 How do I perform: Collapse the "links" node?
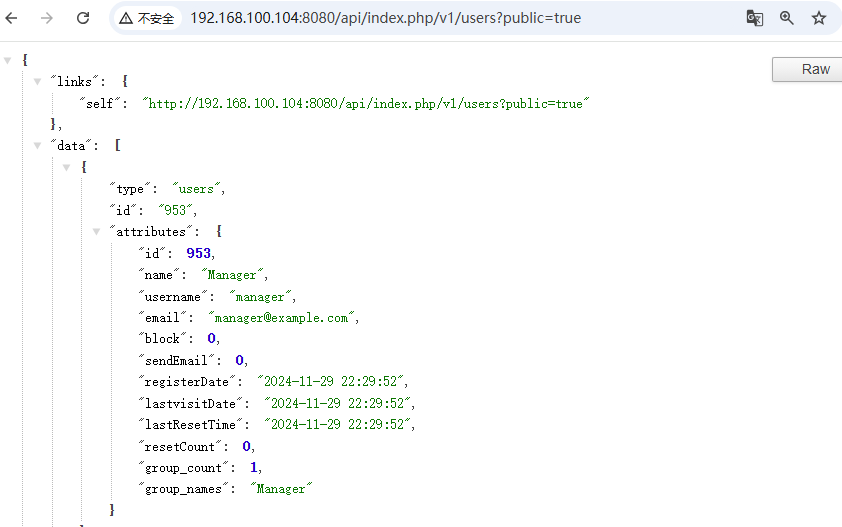(x=37, y=81)
